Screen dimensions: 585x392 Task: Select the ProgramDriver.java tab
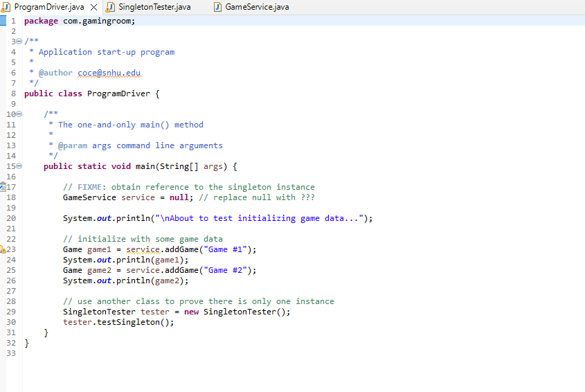49,7
